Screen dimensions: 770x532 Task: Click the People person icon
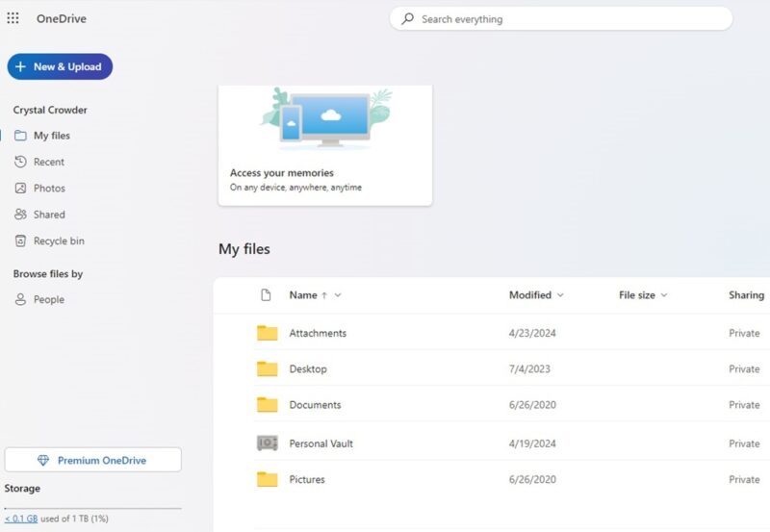(20, 299)
